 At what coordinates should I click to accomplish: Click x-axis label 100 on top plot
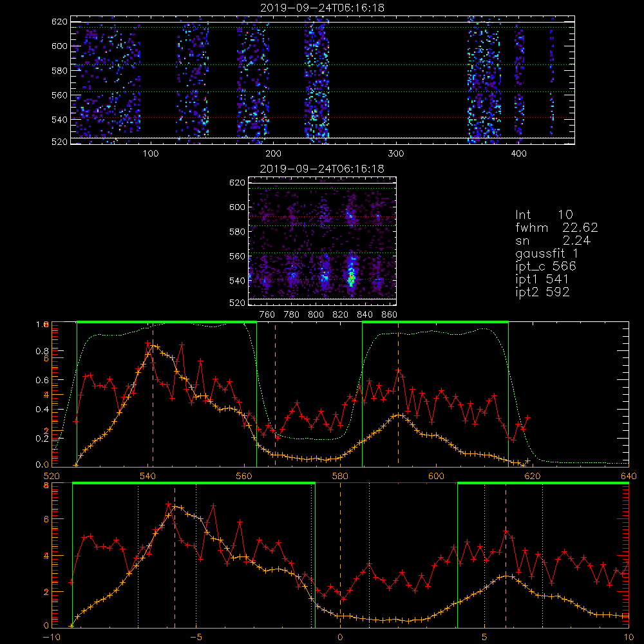[x=150, y=154]
